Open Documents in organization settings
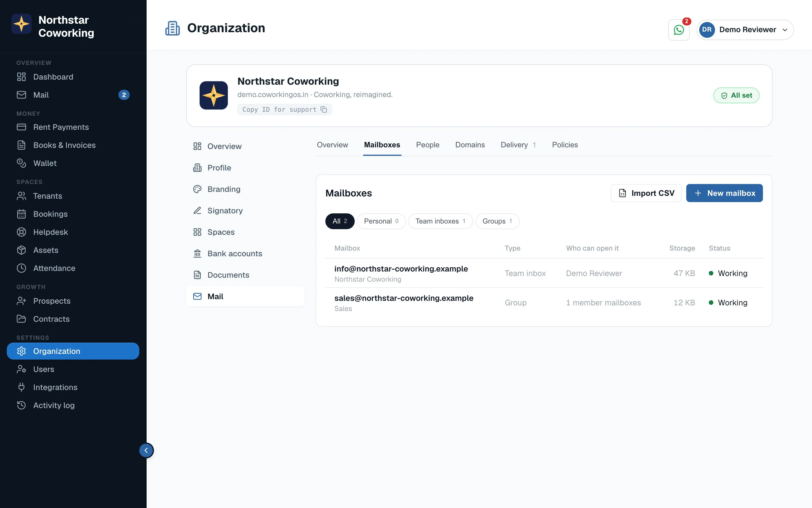This screenshot has width=812, height=508. point(245,275)
